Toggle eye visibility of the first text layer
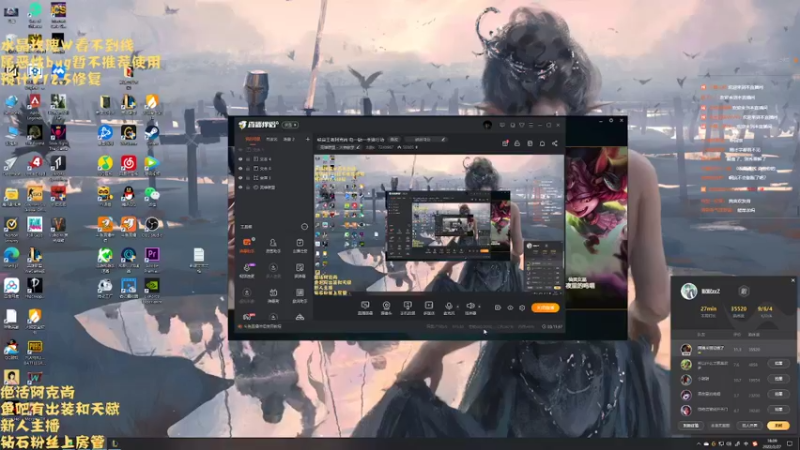The image size is (800, 450). coord(240,159)
